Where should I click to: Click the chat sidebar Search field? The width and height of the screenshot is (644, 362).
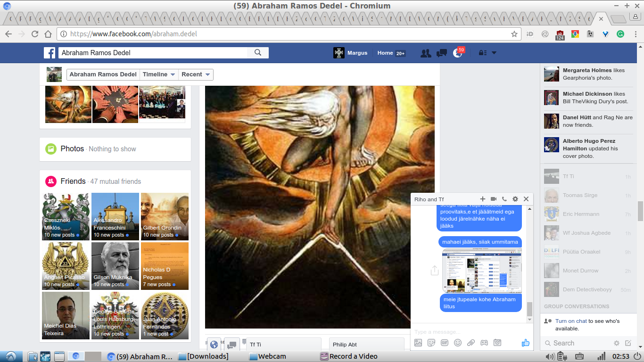(577, 343)
